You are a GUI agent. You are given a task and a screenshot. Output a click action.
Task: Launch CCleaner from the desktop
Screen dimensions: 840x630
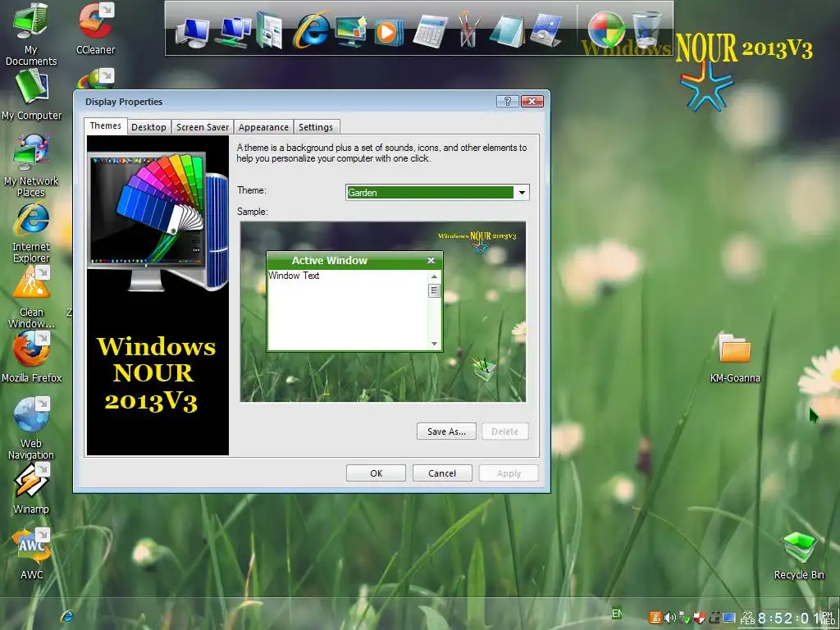point(95,28)
